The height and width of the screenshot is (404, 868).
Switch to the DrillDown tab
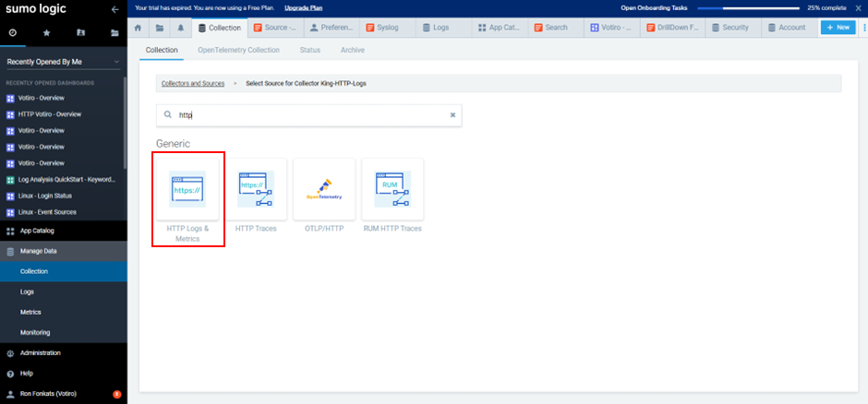[672, 28]
